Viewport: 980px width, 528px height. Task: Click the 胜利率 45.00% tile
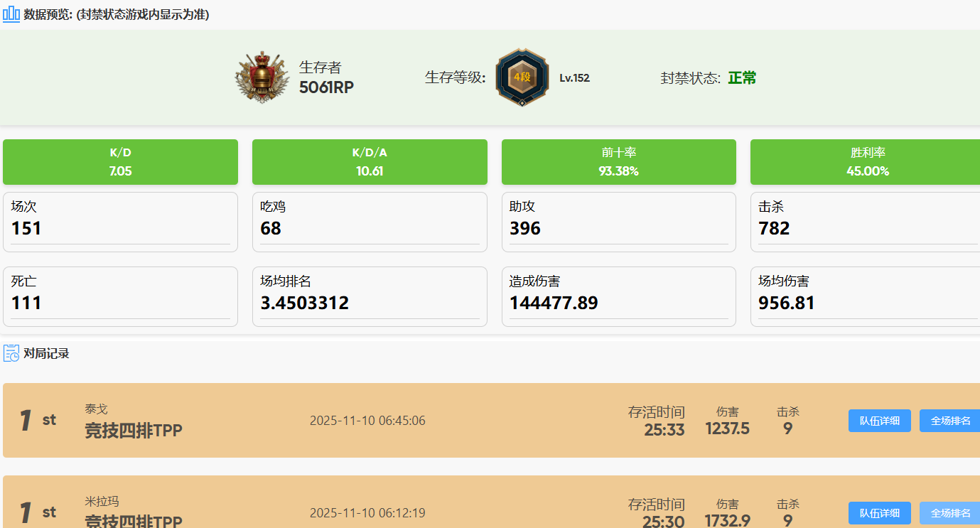(x=867, y=162)
